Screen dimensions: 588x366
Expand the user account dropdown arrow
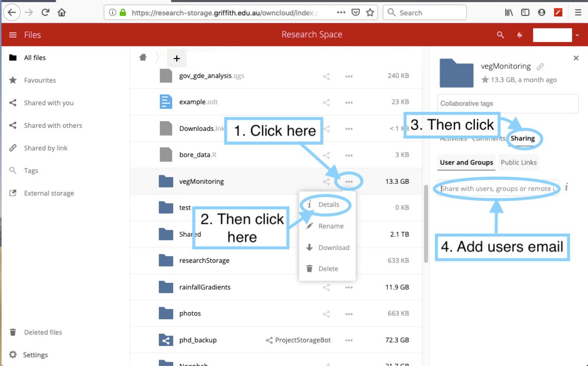point(577,35)
